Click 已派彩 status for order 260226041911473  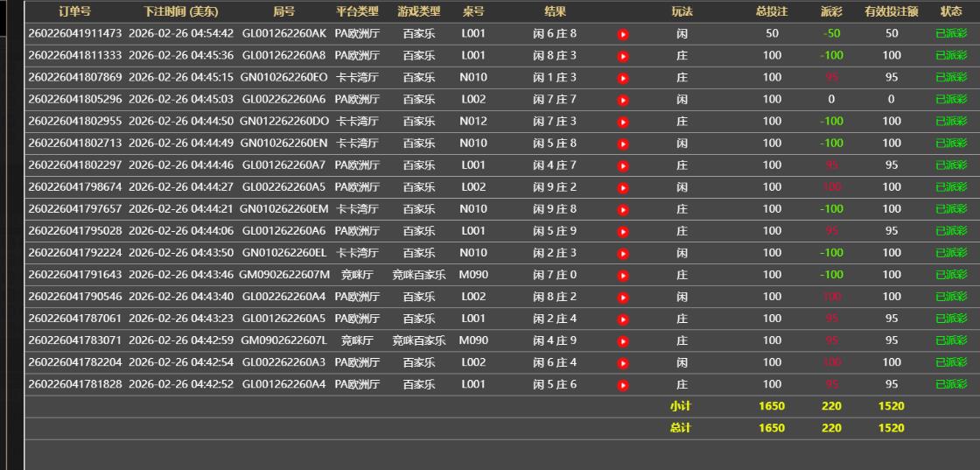(951, 33)
